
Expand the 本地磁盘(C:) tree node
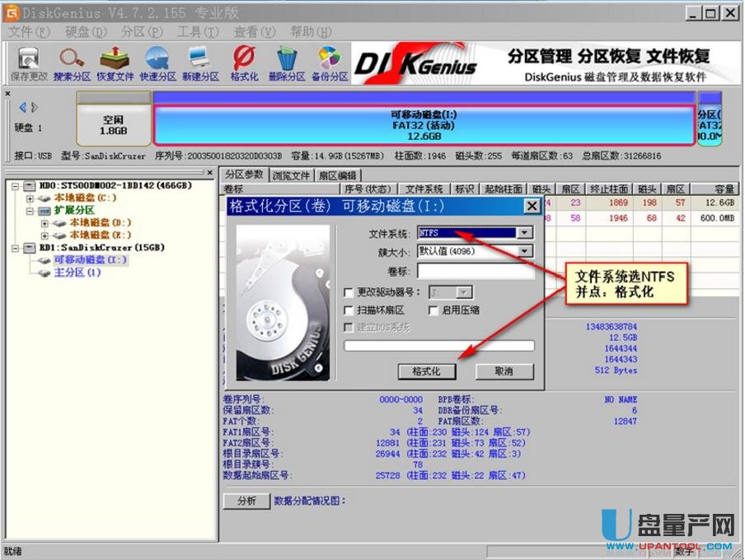click(x=30, y=198)
